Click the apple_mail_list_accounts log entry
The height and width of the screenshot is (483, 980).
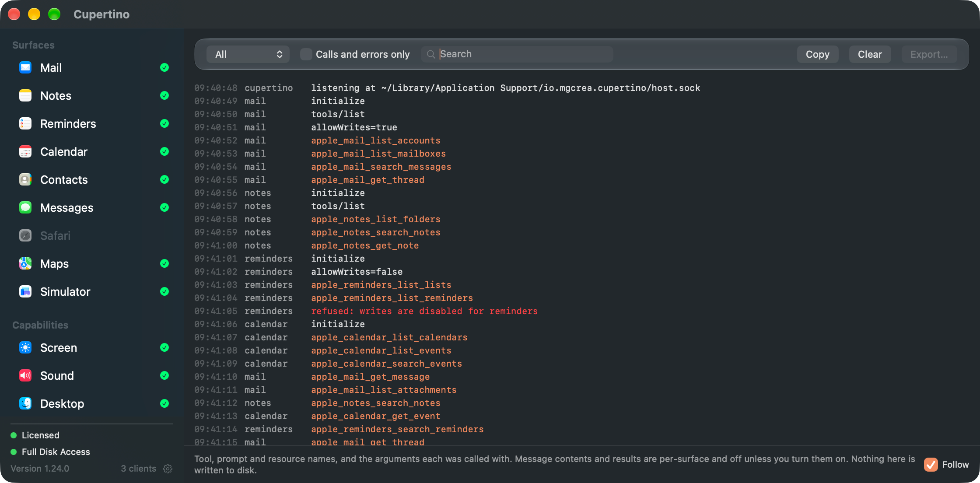point(376,140)
